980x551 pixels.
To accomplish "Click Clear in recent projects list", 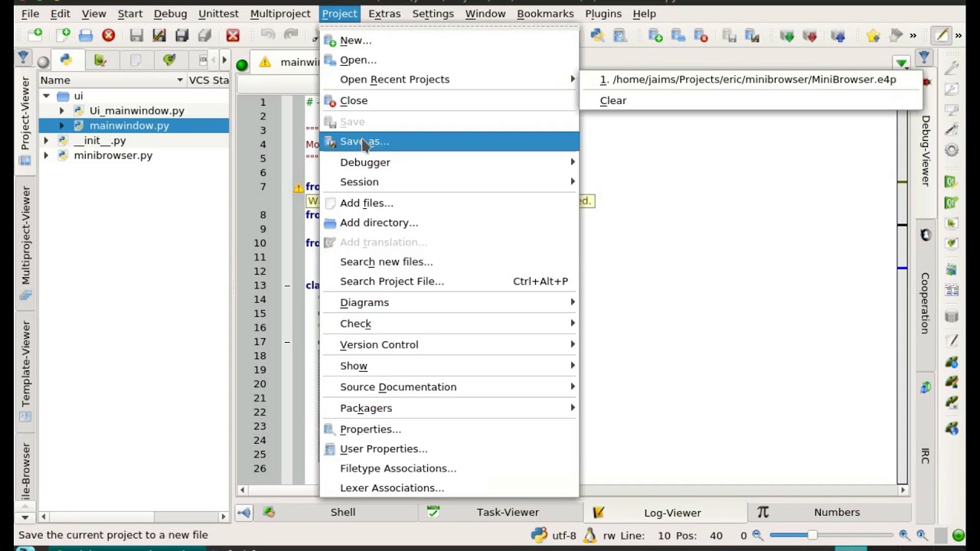I will coord(750,100).
